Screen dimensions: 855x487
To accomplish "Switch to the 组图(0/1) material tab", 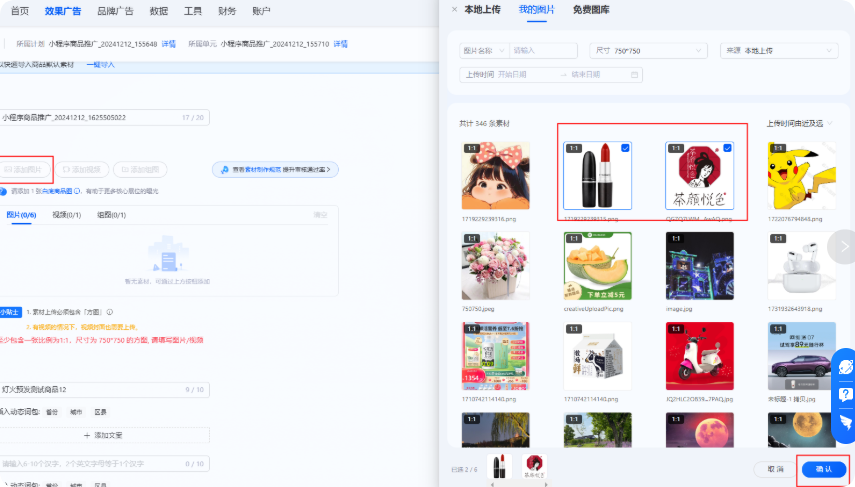I will 111,215.
